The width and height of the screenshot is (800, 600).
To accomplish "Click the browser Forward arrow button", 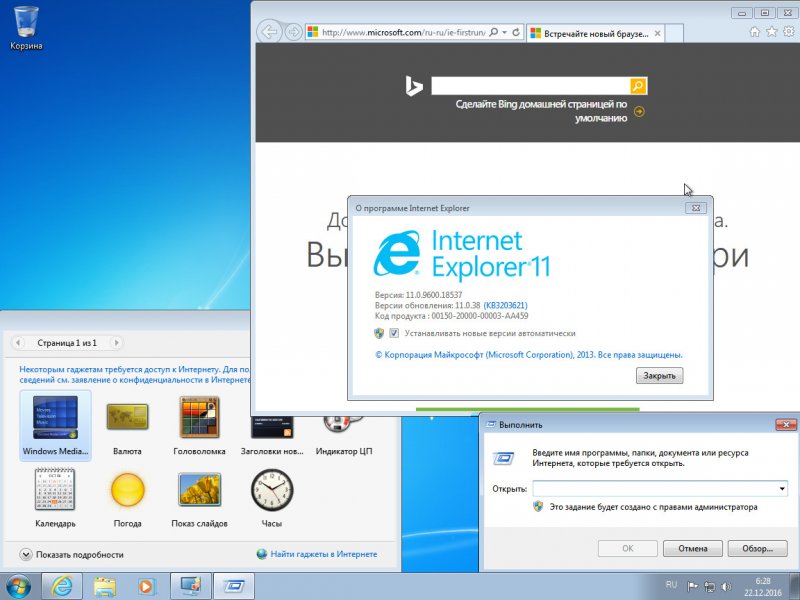I will coord(293,32).
